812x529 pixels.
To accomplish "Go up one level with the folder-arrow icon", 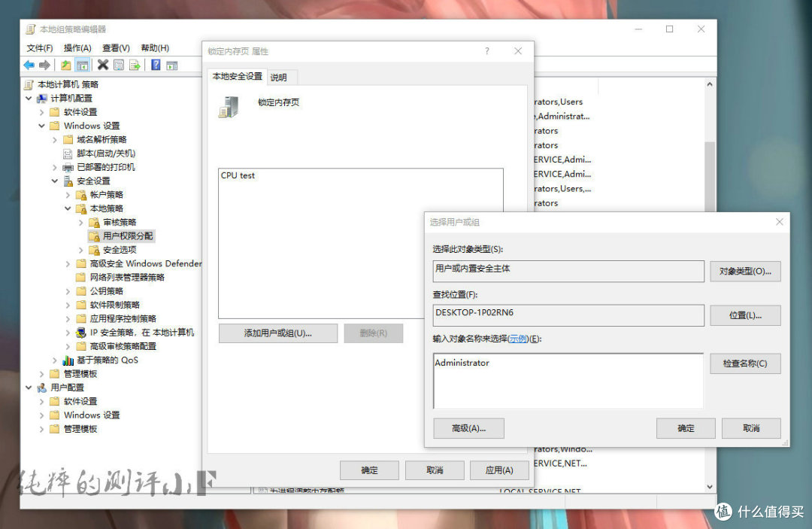I will pyautogui.click(x=65, y=65).
